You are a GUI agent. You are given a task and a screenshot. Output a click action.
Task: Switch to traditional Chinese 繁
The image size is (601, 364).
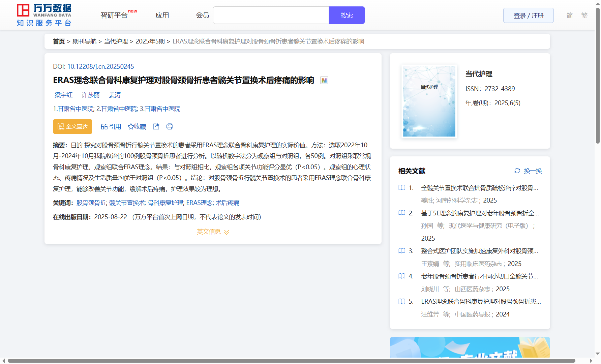(x=584, y=16)
